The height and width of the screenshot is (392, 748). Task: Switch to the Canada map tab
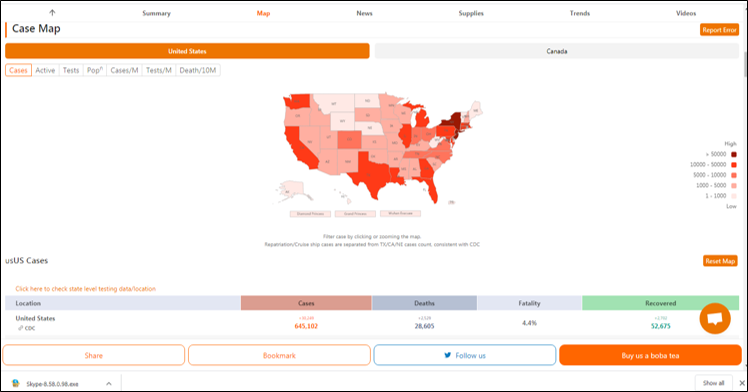coord(557,51)
